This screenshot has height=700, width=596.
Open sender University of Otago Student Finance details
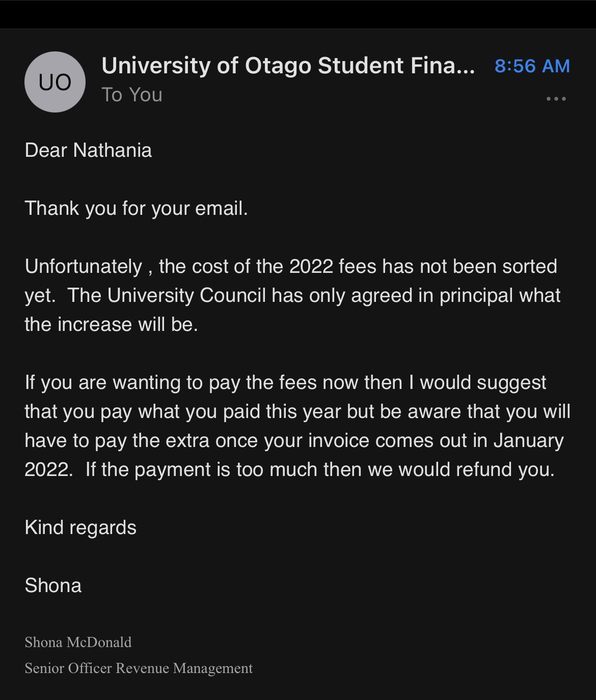tap(288, 66)
